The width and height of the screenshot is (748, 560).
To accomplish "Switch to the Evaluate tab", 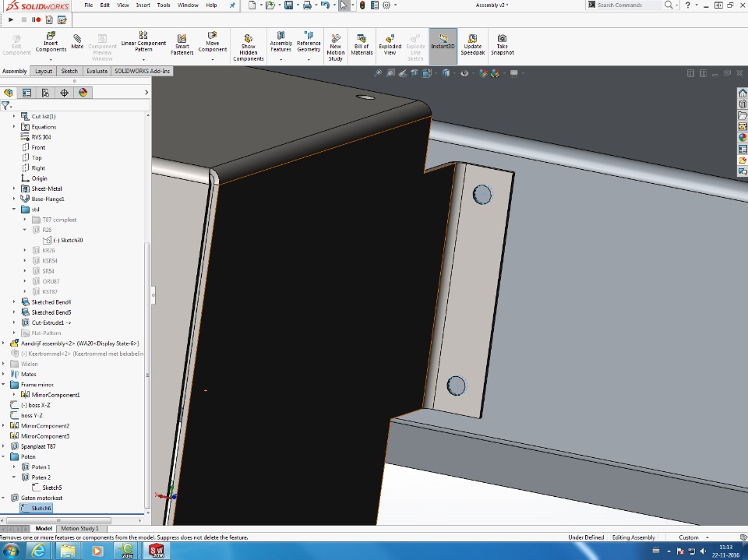I will point(97,71).
